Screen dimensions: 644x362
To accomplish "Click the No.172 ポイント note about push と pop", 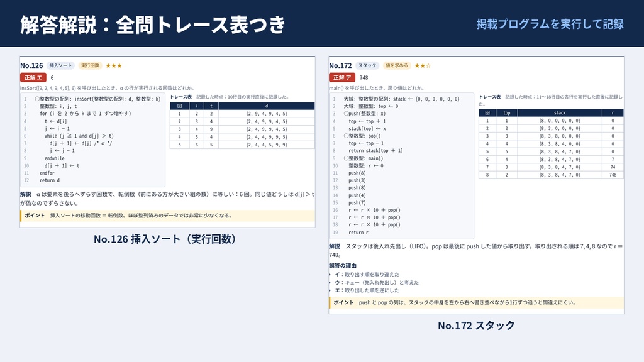I will (477, 302).
